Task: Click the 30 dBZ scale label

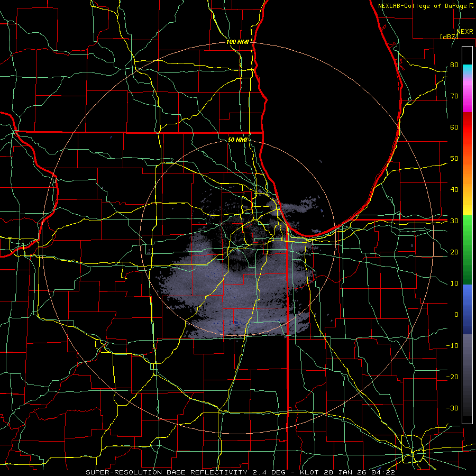Action: [x=454, y=221]
